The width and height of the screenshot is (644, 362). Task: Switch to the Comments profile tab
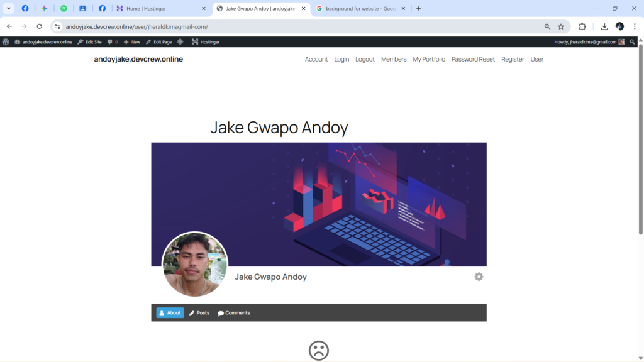(x=234, y=313)
